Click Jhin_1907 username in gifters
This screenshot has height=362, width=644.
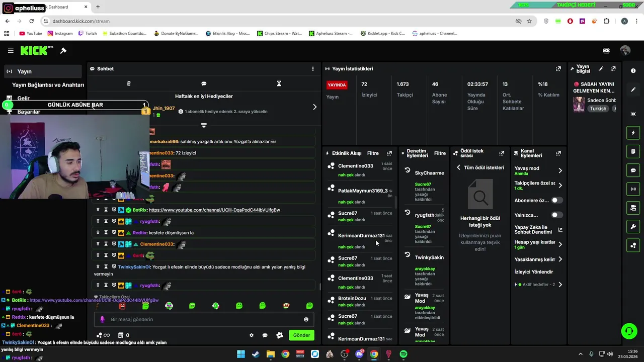[x=164, y=108]
